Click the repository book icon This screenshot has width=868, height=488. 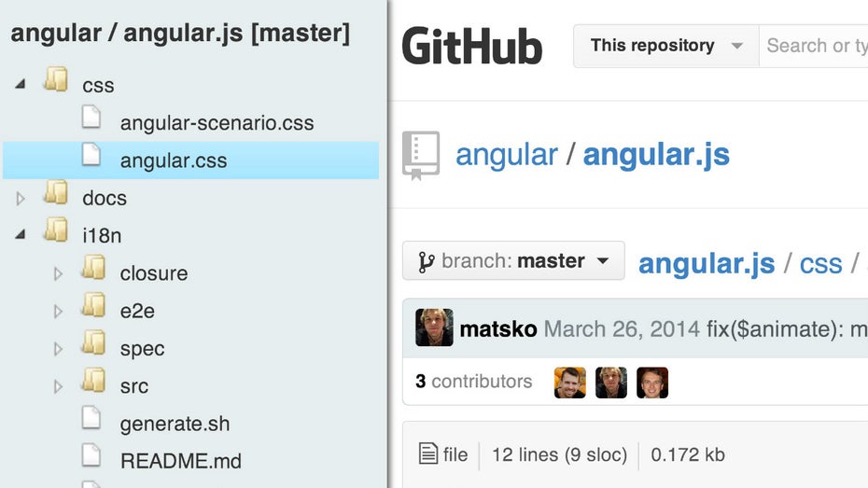click(421, 154)
